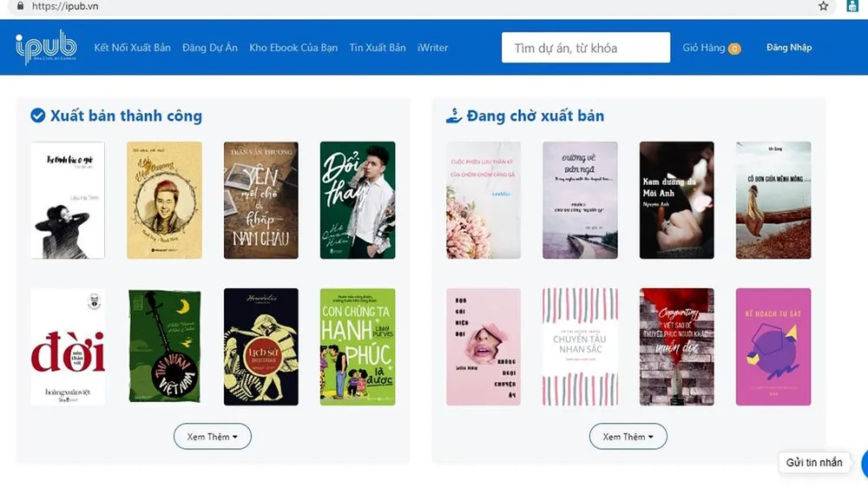Viewport: 868px width, 488px height.
Task: Click the ipub logo in header
Action: pyautogui.click(x=46, y=48)
